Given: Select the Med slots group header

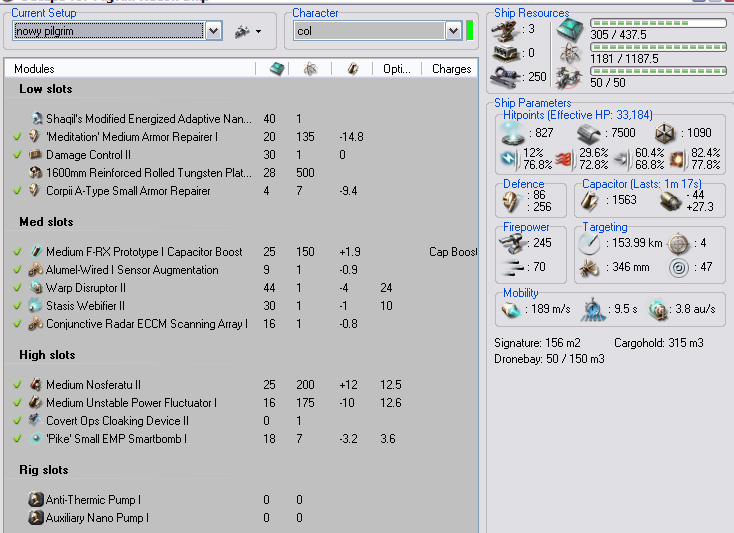Looking at the screenshot, I should point(46,222).
